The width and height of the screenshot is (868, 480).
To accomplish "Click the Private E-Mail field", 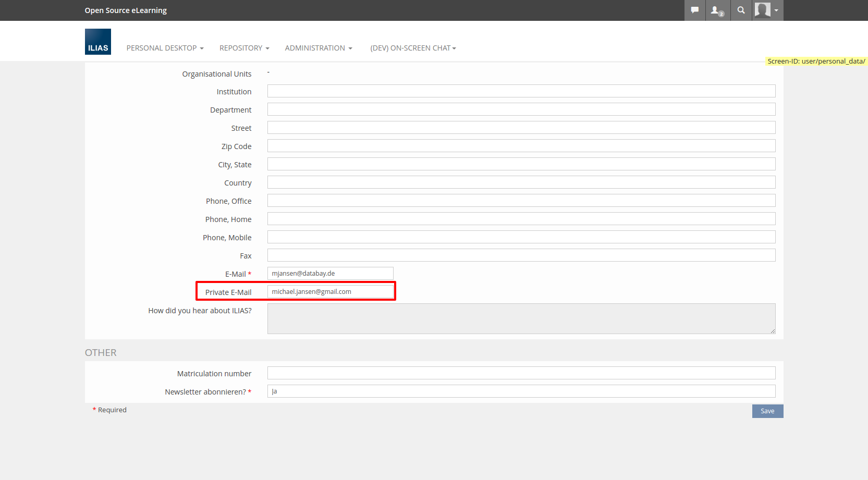I will [330, 292].
